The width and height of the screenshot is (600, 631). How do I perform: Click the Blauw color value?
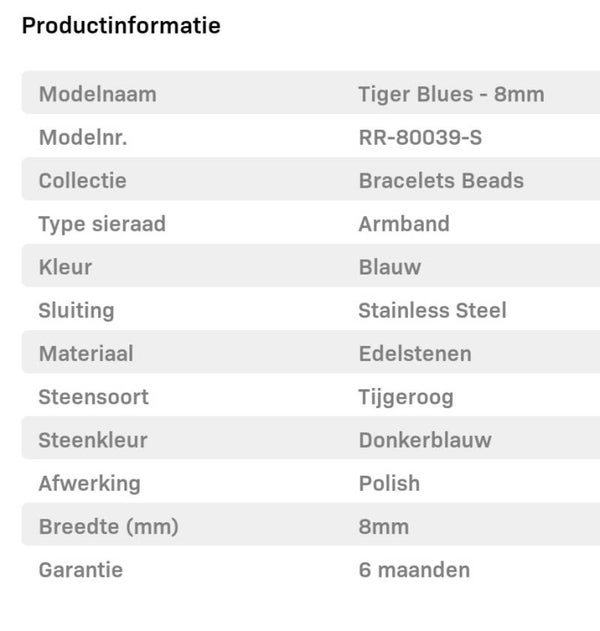click(389, 267)
